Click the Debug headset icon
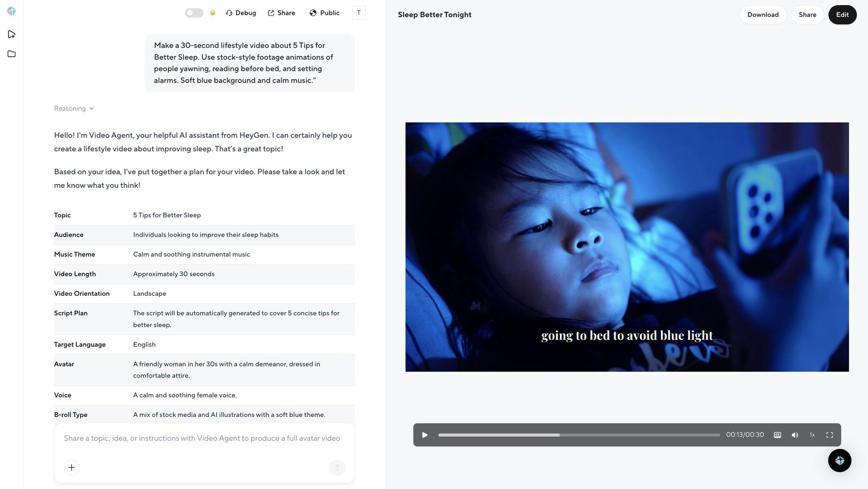Viewport: 868px width, 489px height. pyautogui.click(x=229, y=13)
